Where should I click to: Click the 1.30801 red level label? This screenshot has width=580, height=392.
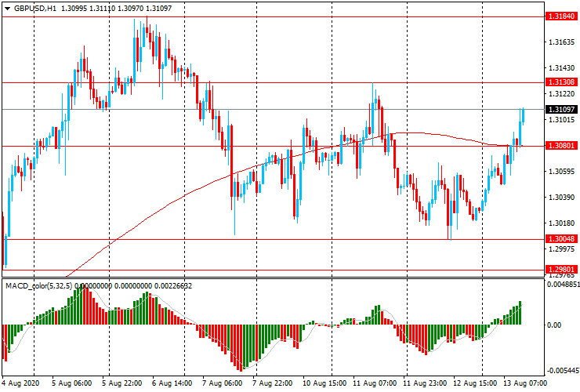pos(561,146)
